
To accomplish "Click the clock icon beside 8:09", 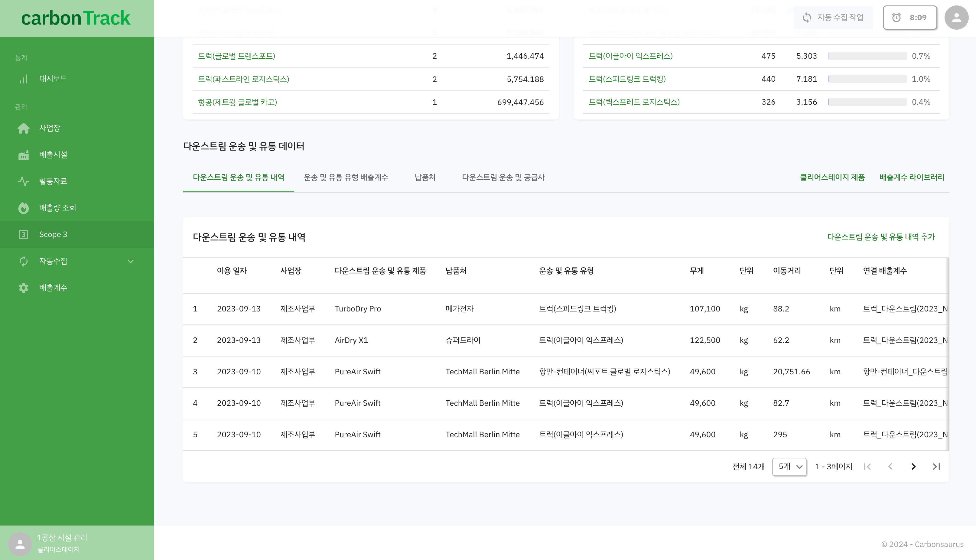I will point(896,17).
